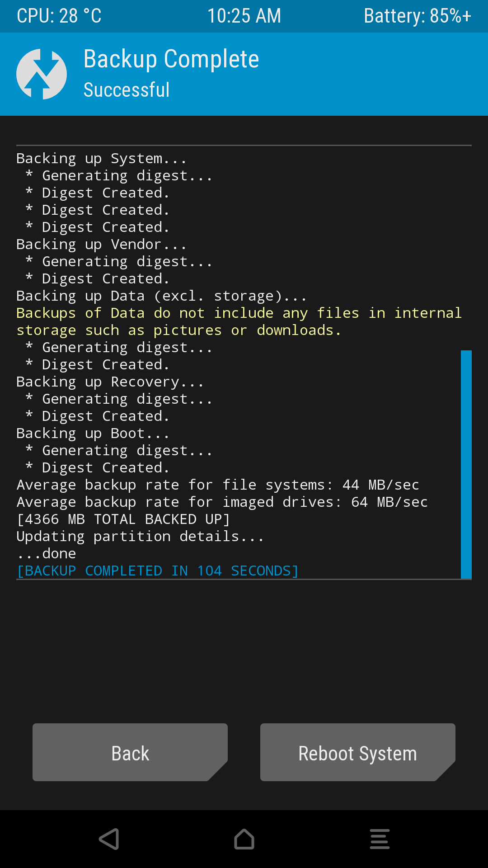Click the Backing up Boot log line
This screenshot has height=868, width=488.
pos(93,433)
